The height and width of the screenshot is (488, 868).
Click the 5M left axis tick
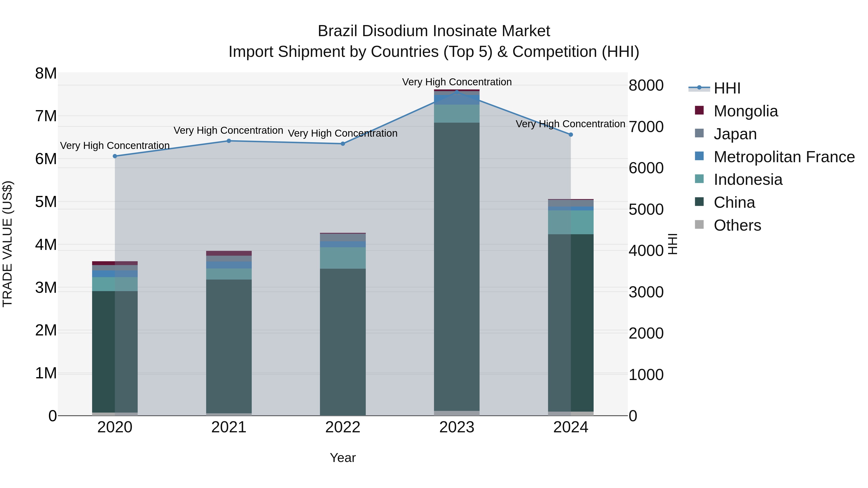tap(46, 202)
